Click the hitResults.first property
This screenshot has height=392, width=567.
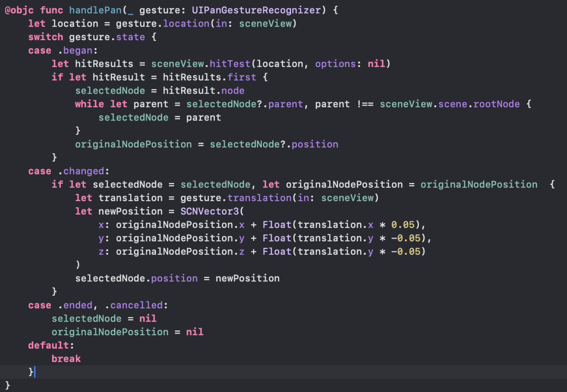point(242,77)
